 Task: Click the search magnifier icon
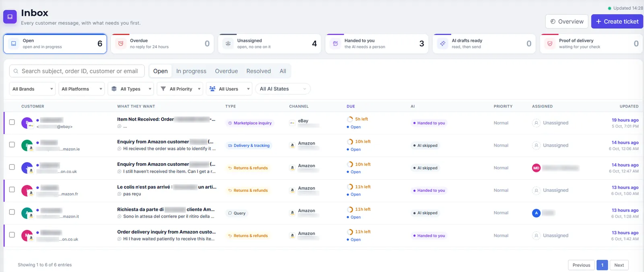coord(16,71)
